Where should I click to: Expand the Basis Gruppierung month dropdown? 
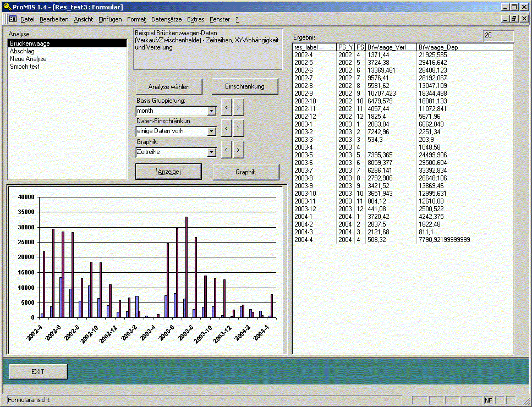pos(212,111)
